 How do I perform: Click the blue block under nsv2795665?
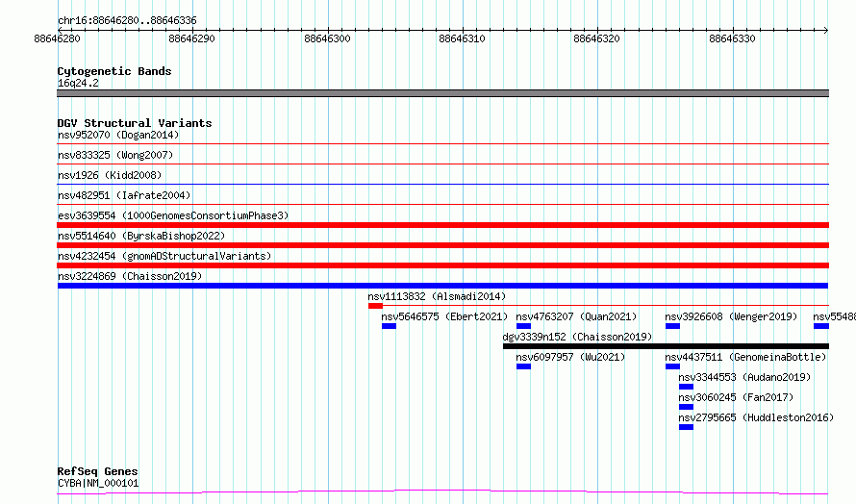[x=686, y=427]
